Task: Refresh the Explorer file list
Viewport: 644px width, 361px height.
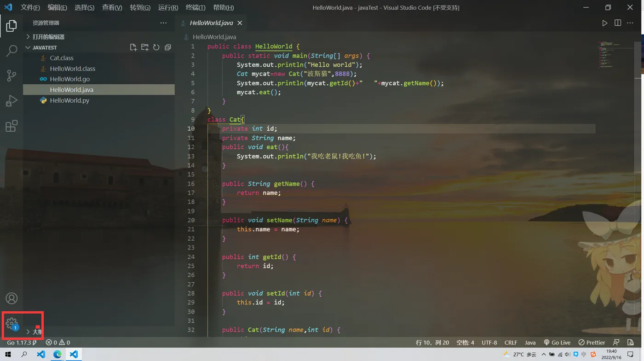Action: coord(156,47)
